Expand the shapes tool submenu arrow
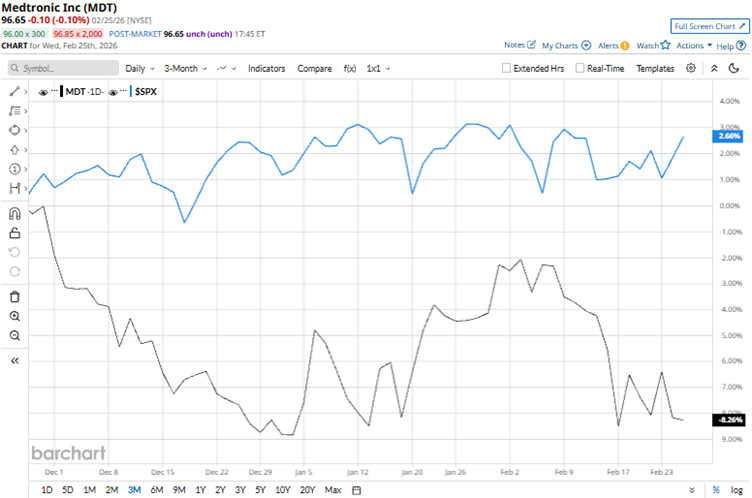The image size is (752, 498). (x=25, y=130)
